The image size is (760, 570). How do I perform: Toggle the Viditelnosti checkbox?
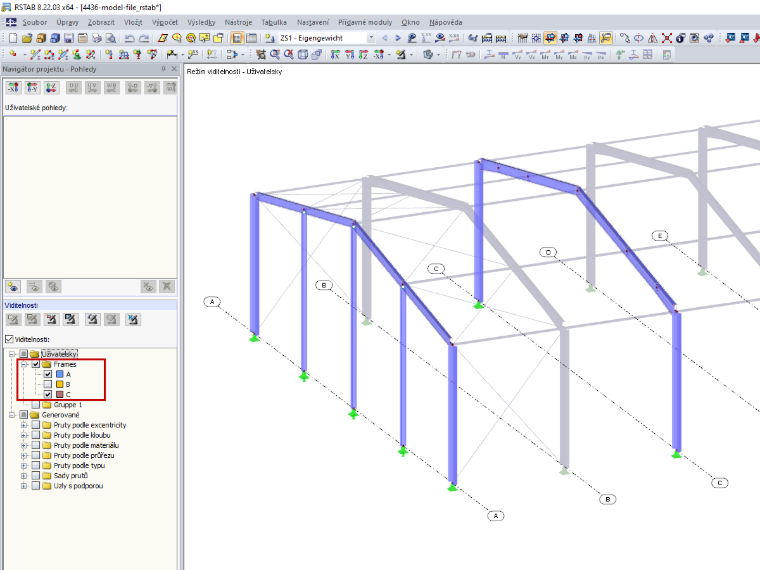coord(9,339)
